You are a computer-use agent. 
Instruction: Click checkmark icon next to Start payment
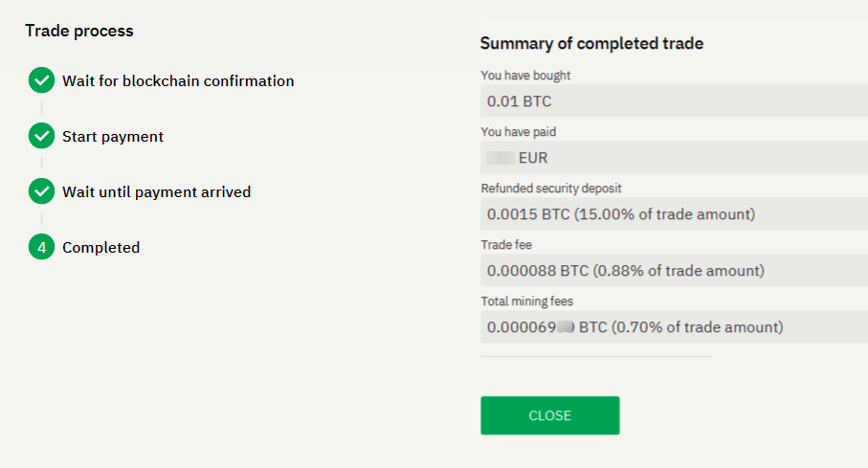point(41,137)
